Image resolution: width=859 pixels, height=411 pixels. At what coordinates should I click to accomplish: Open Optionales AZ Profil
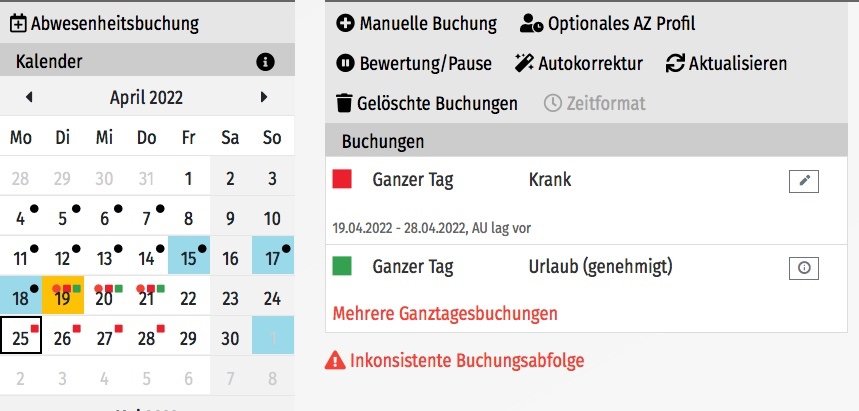[608, 24]
